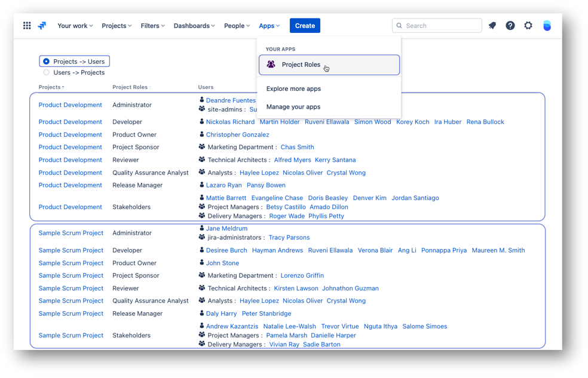Select the Projects -> Users radio button

coord(46,61)
